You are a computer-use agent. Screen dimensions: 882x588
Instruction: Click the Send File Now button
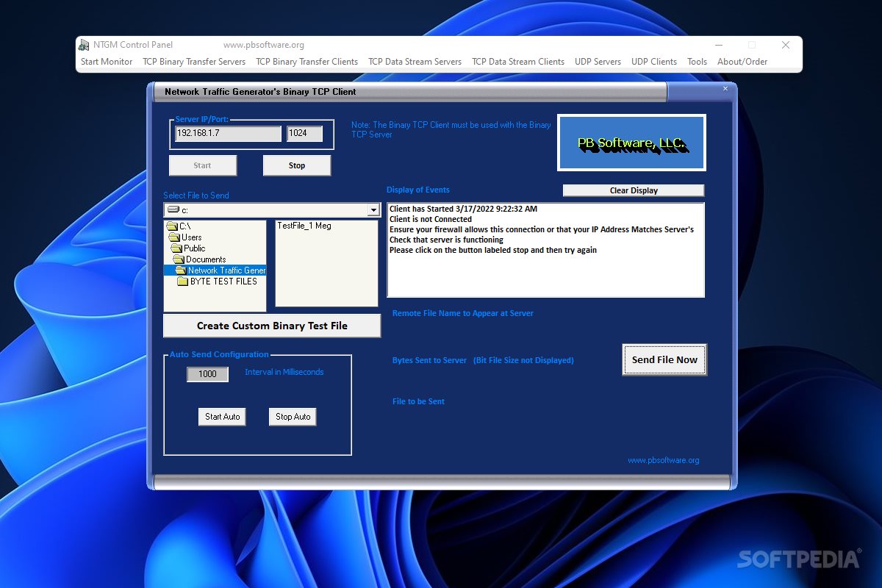click(x=664, y=359)
